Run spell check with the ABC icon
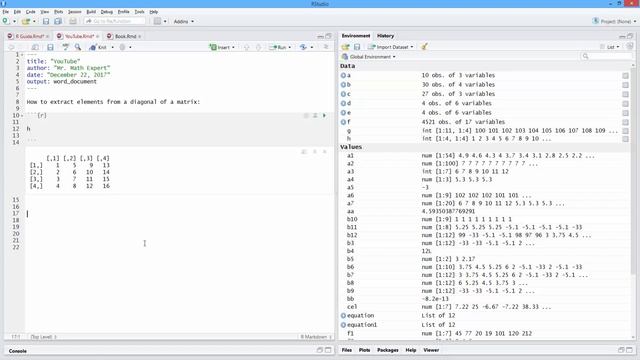This screenshot has width=640, height=360. coord(65,47)
